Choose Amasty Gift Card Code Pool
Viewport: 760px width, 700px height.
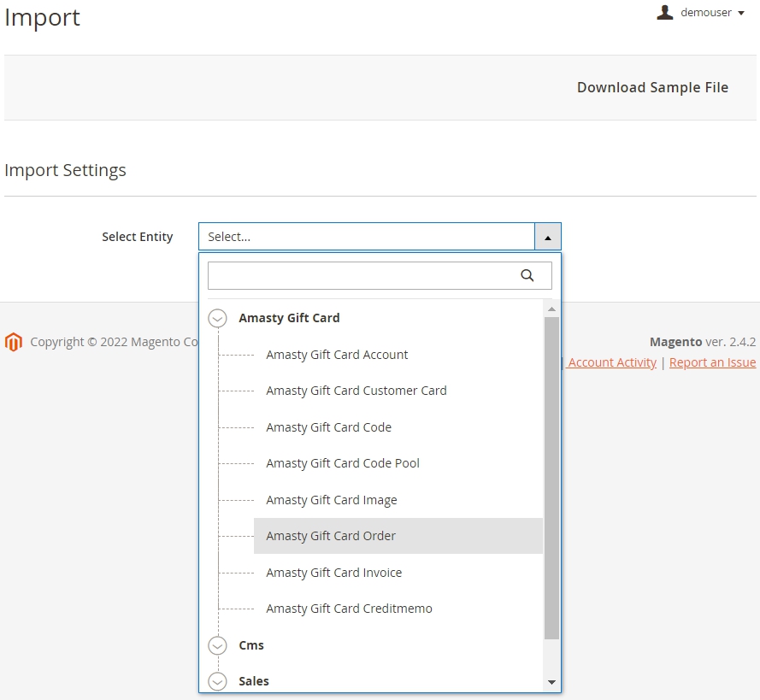tap(343, 463)
